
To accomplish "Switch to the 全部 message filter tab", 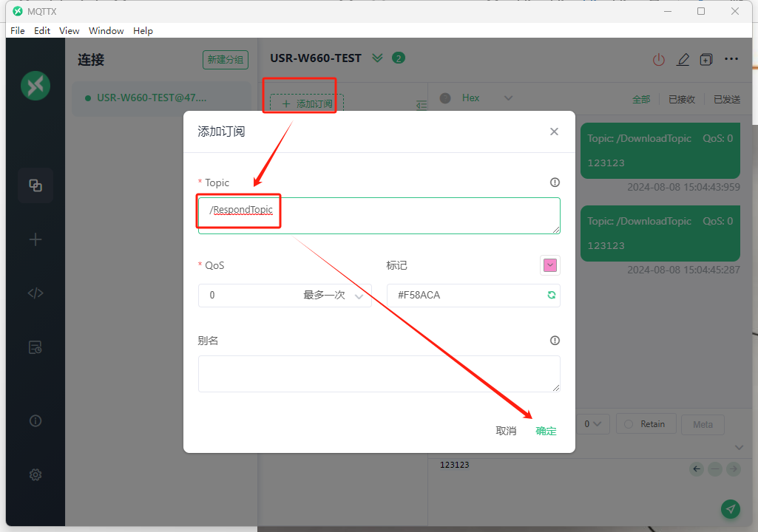I will (641, 99).
